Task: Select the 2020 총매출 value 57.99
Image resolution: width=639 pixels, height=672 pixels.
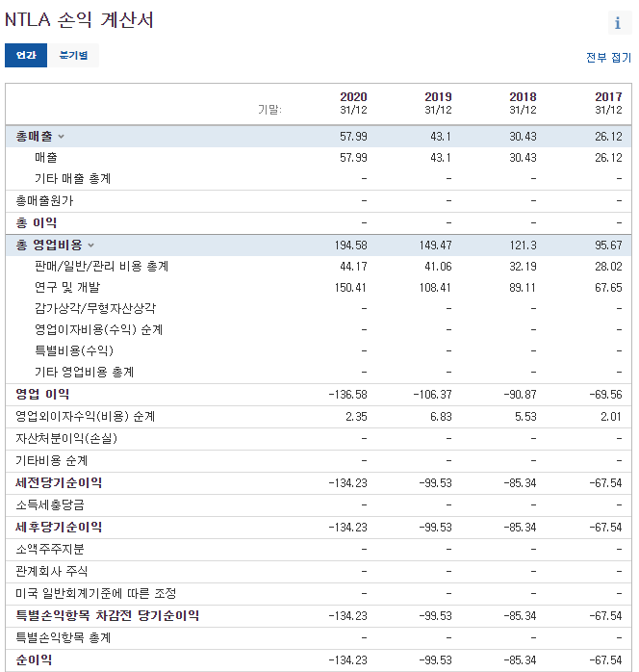Action: (353, 137)
